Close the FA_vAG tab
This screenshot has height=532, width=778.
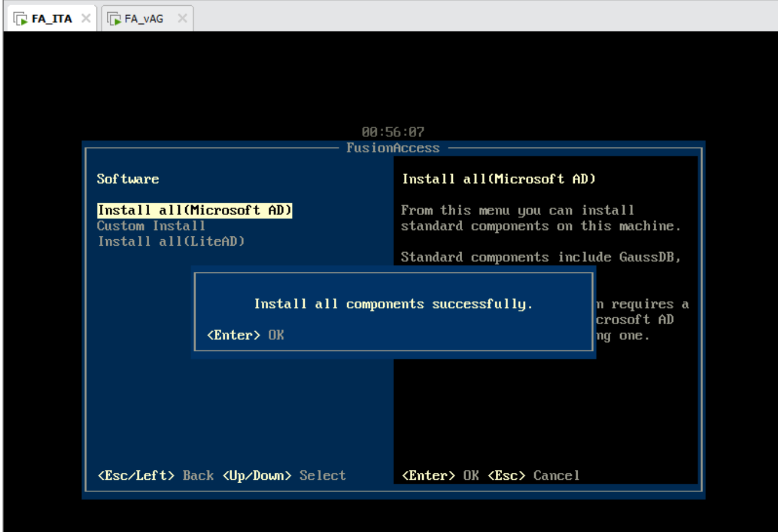(182, 19)
